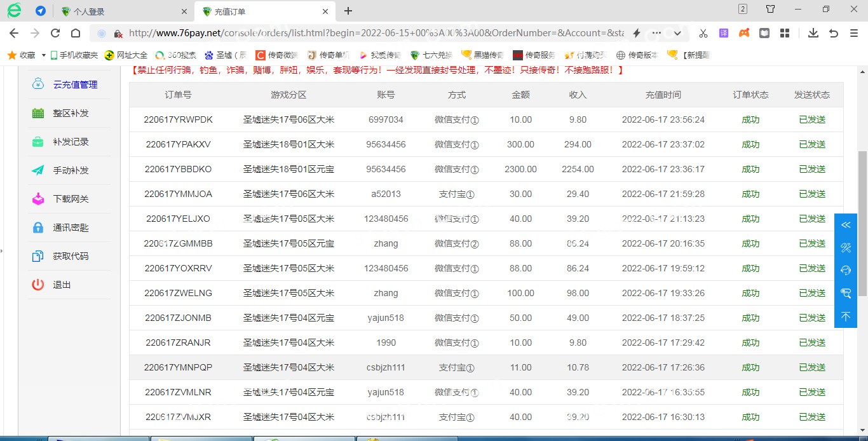868x441 pixels.
Task: Collapse the blue floating side panel
Action: (846, 225)
